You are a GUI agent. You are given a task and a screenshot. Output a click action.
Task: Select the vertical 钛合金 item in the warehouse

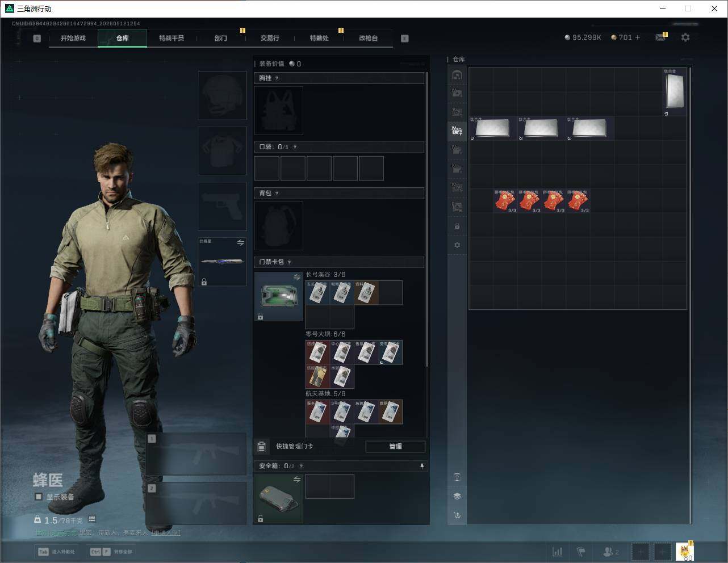click(x=675, y=92)
